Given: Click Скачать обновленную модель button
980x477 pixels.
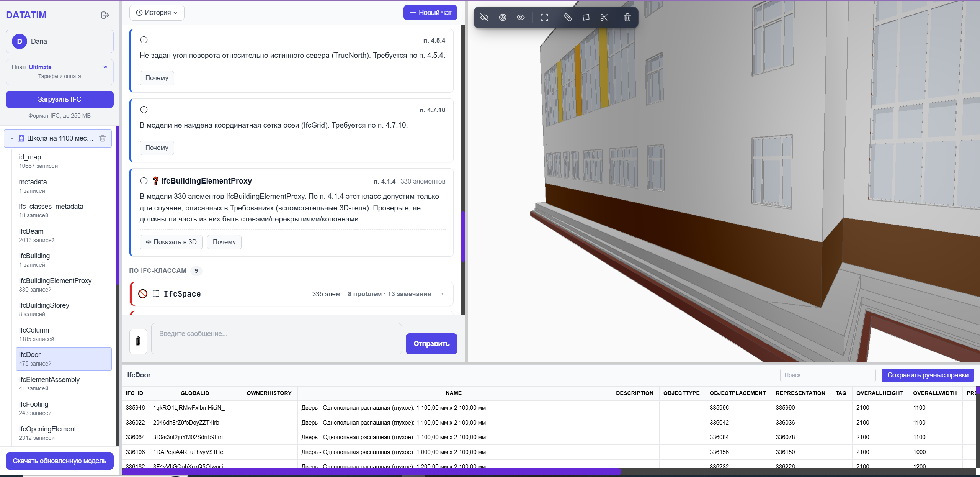Looking at the screenshot, I should tap(60, 461).
